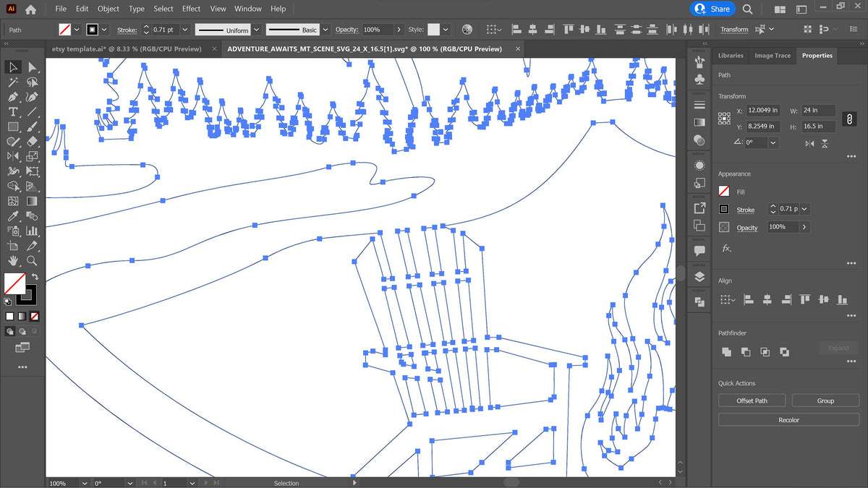Screen dimensions: 868x488
Task: Expand more Transform options ellipsis
Action: [851, 156]
